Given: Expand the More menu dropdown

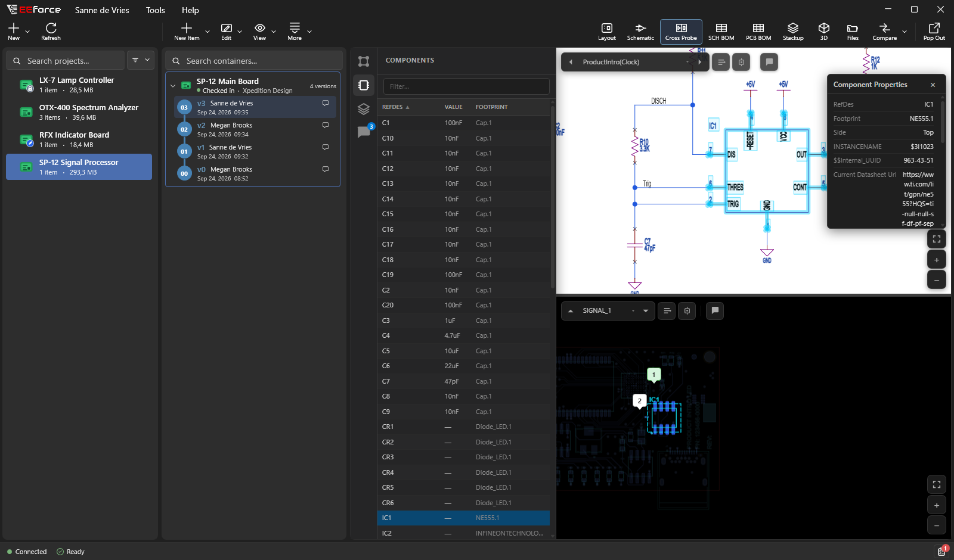Looking at the screenshot, I should pos(309,31).
